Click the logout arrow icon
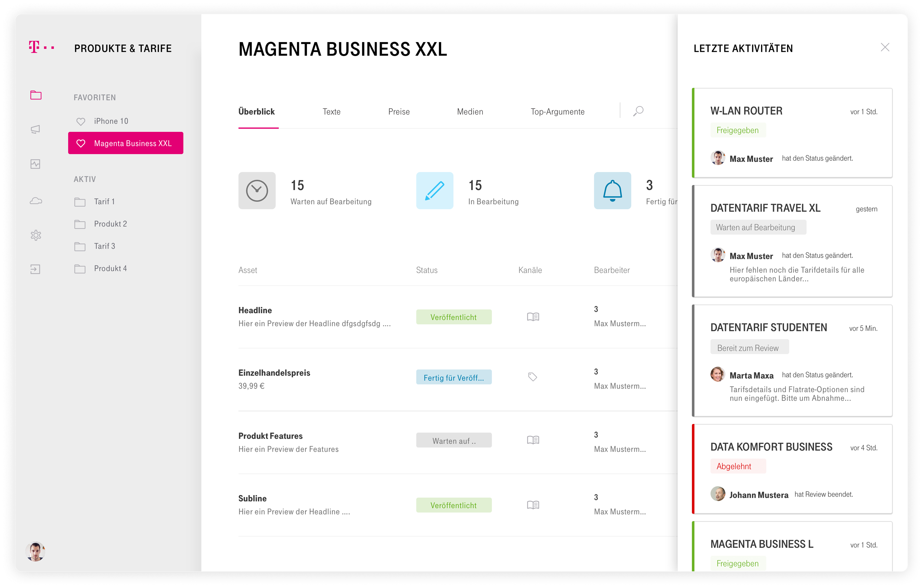Screen dimensions: 923x588 coord(35,269)
